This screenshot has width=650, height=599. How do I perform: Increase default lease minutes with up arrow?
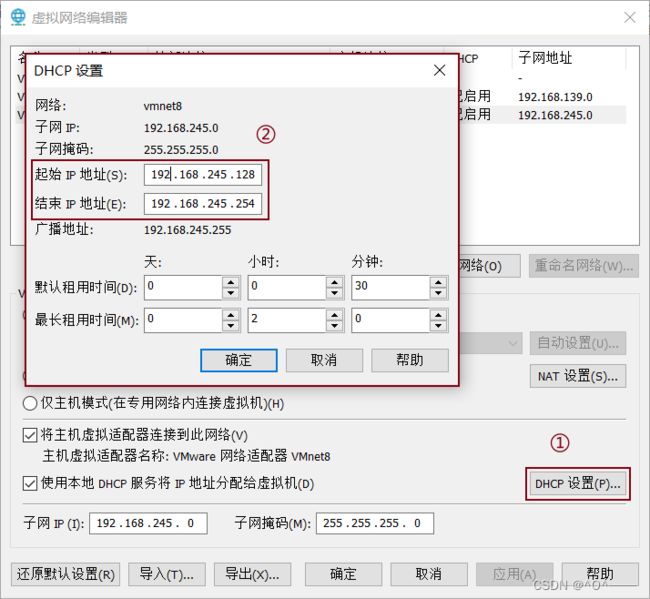(x=439, y=282)
